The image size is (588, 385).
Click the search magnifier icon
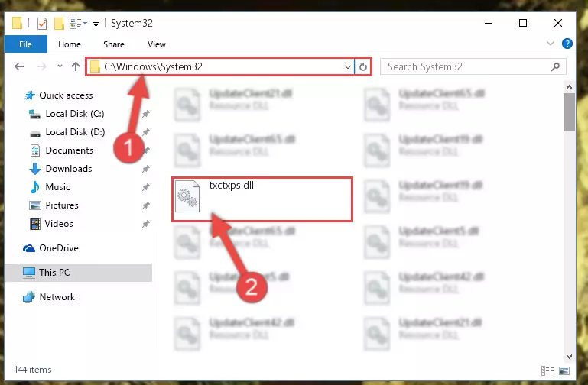pyautogui.click(x=555, y=66)
